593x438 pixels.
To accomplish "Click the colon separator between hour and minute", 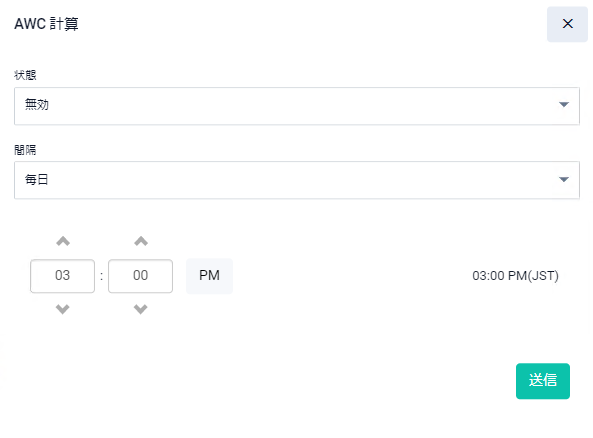I will (x=101, y=276).
